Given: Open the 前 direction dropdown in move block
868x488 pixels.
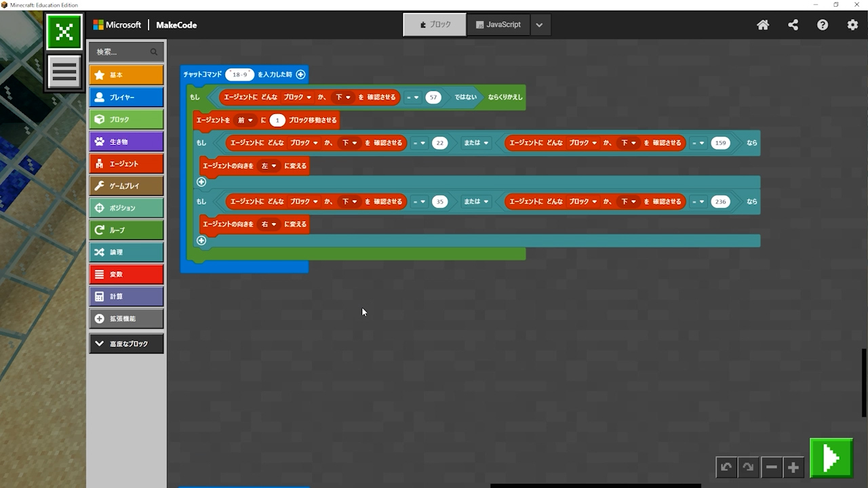Looking at the screenshot, I should click(245, 121).
